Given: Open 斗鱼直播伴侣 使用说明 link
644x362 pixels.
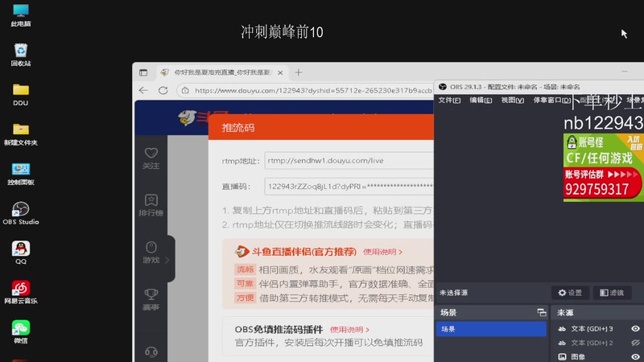Looking at the screenshot, I should point(383,252).
